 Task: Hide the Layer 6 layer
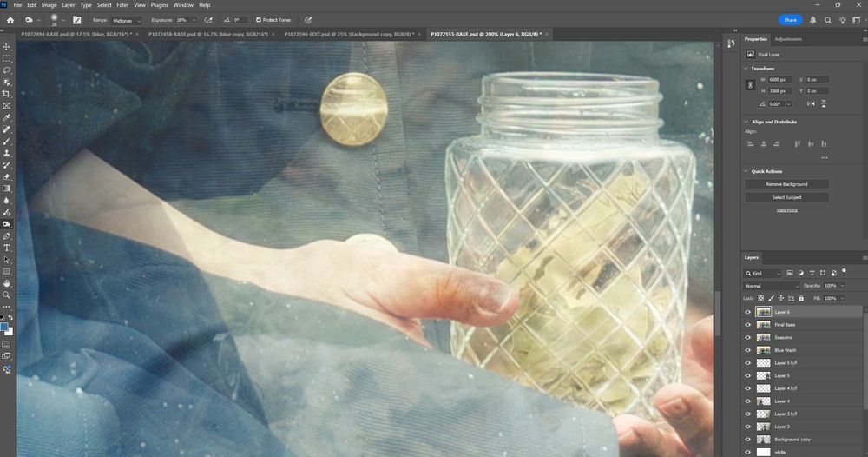[747, 312]
